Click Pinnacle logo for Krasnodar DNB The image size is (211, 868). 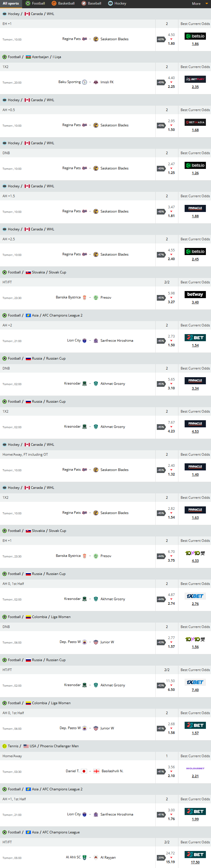point(195,381)
